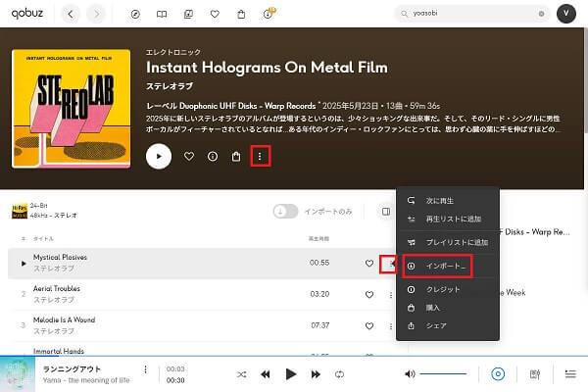The width and height of the screenshot is (588, 392).
Task: Choose 次に再生 from the context menu
Action: [448, 201]
